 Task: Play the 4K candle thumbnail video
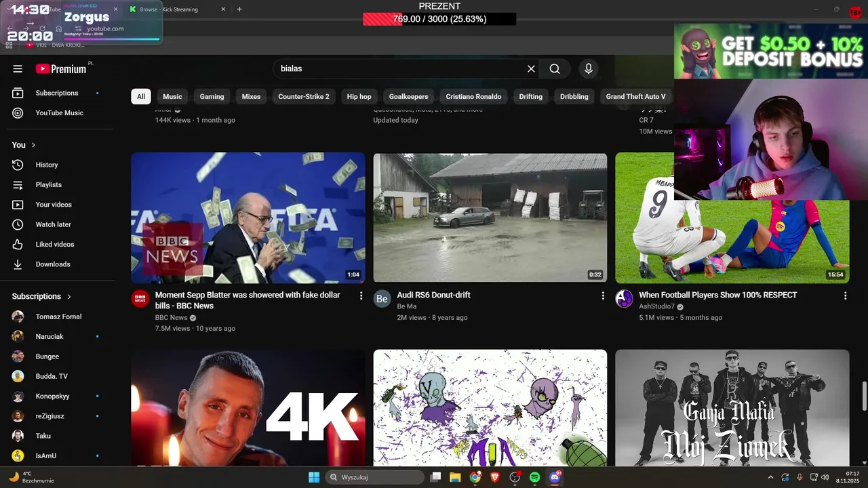248,408
